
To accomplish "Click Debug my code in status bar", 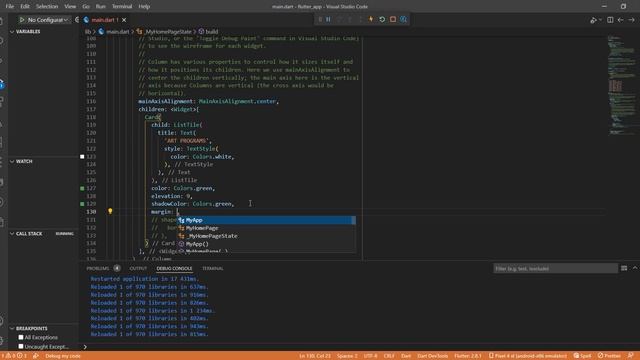I will pyautogui.click(x=63, y=356).
